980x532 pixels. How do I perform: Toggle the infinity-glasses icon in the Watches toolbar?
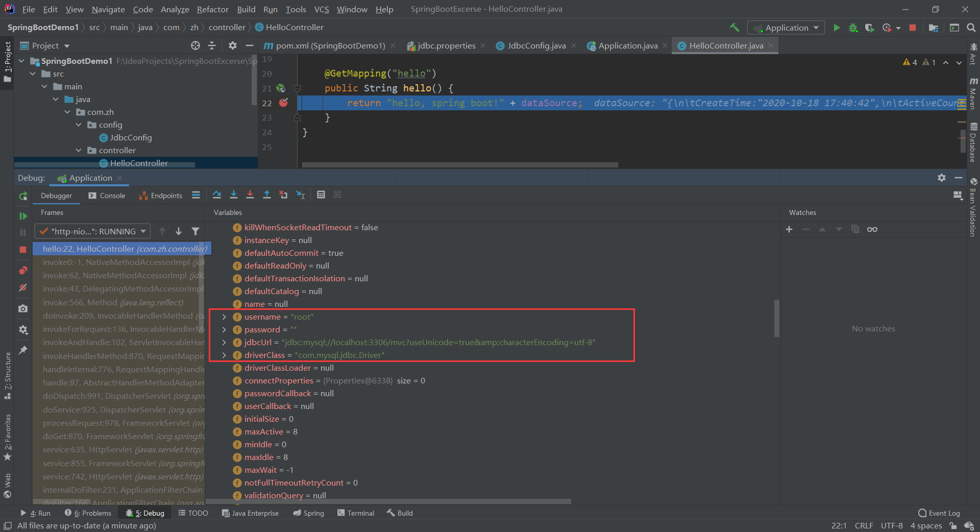pos(872,229)
